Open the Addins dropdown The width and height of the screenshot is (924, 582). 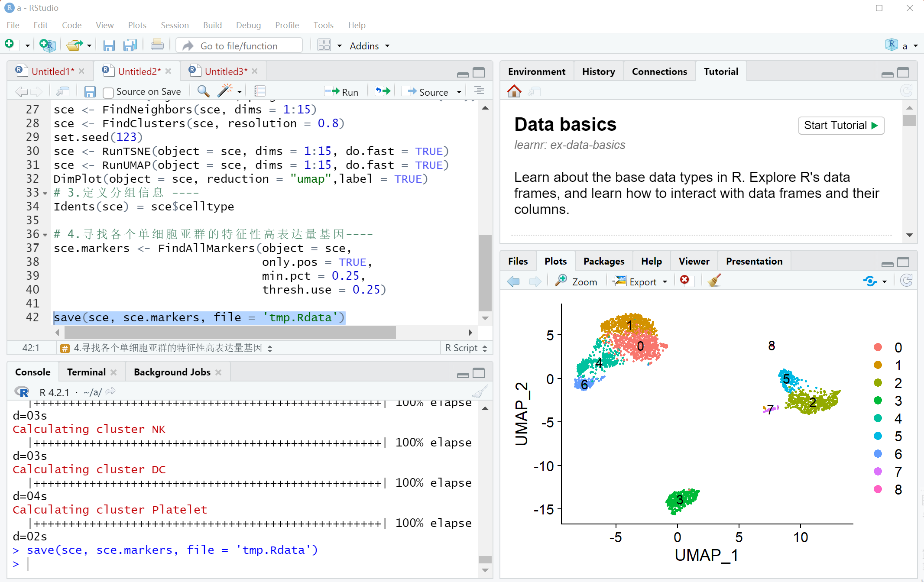(370, 45)
